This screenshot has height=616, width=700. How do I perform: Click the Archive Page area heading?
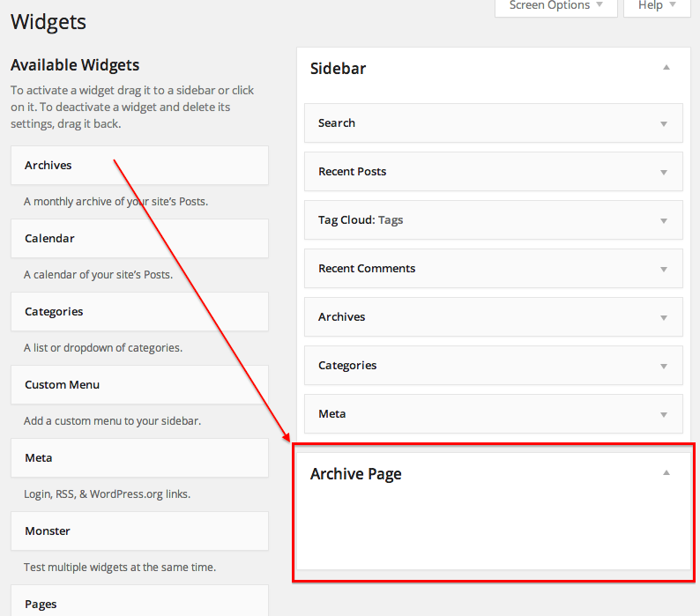tap(356, 474)
